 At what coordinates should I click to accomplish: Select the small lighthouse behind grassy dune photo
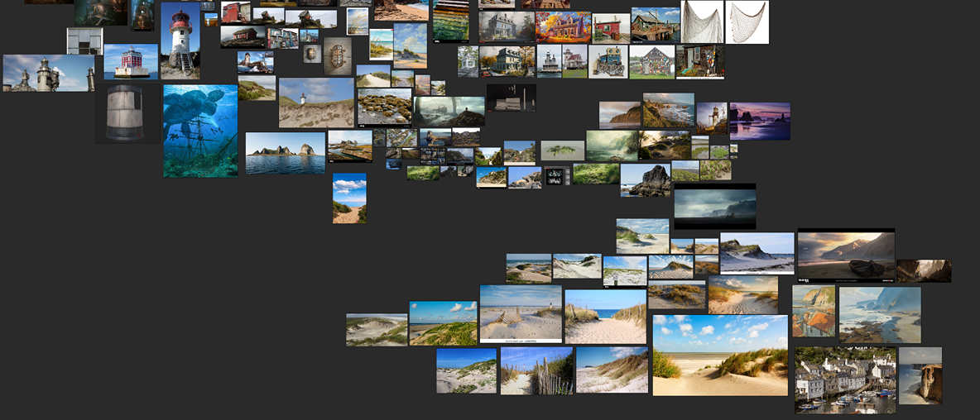[317, 103]
